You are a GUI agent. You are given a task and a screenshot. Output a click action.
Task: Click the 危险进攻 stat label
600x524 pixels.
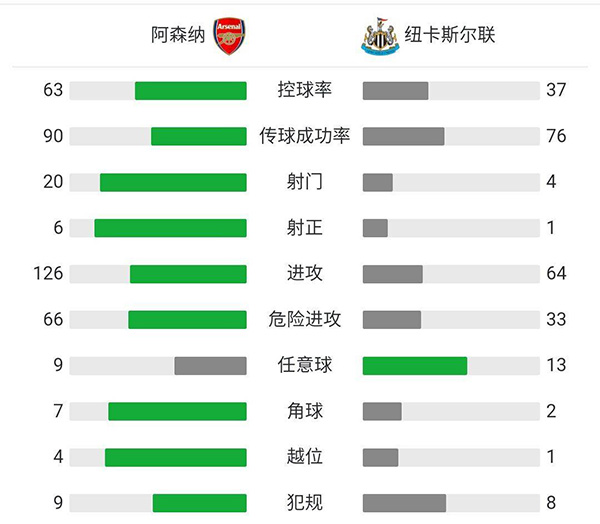pyautogui.click(x=304, y=320)
